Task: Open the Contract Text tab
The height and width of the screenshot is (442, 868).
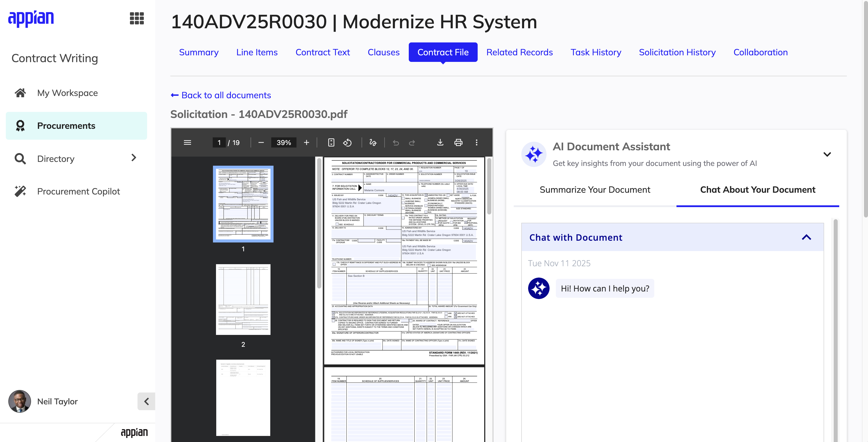Action: [322, 52]
